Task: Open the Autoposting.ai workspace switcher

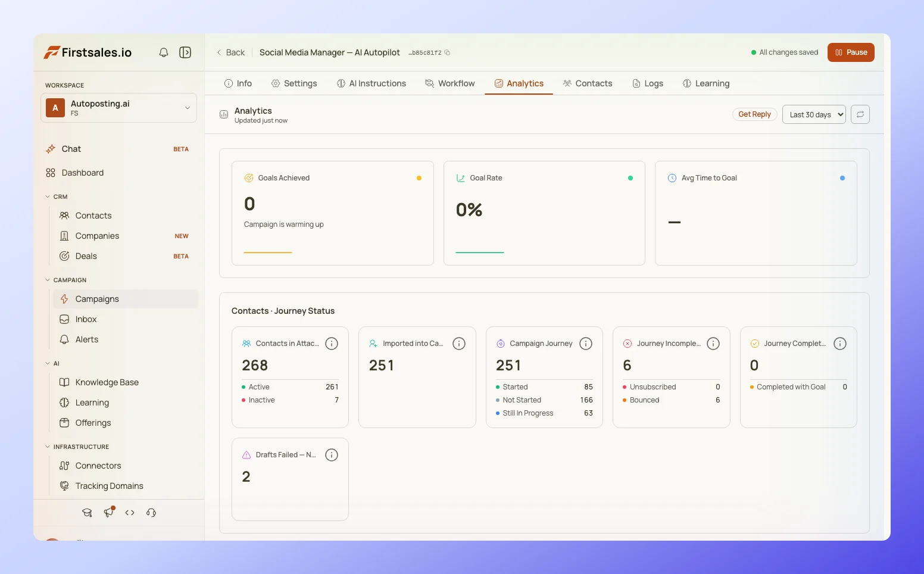Action: [x=118, y=108]
